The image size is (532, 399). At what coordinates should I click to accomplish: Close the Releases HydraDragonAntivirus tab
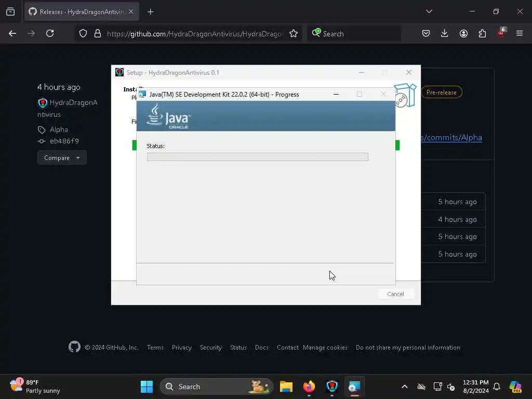click(x=131, y=11)
